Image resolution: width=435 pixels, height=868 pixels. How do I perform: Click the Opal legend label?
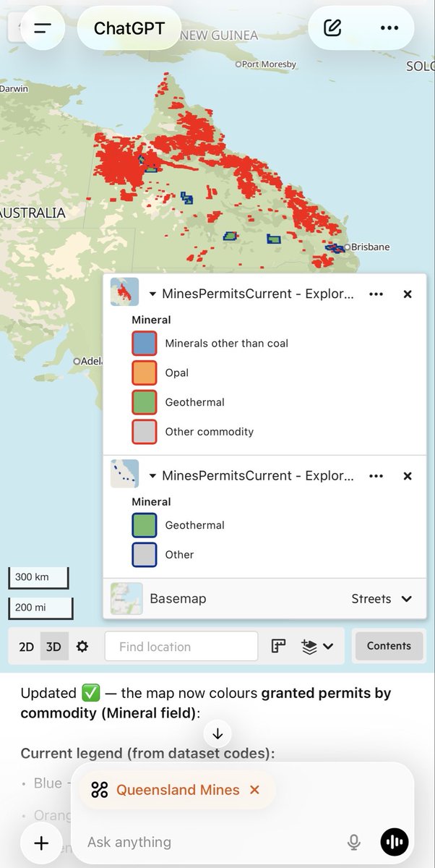177,373
